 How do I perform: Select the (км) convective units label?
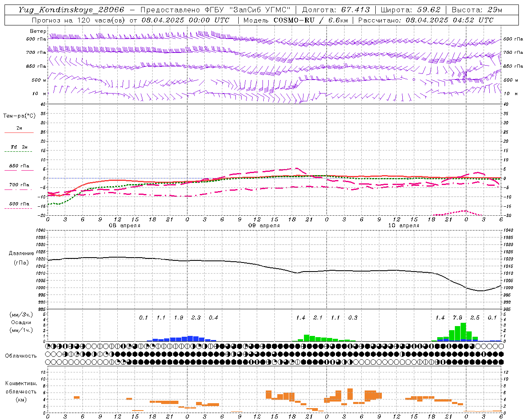tap(21, 399)
